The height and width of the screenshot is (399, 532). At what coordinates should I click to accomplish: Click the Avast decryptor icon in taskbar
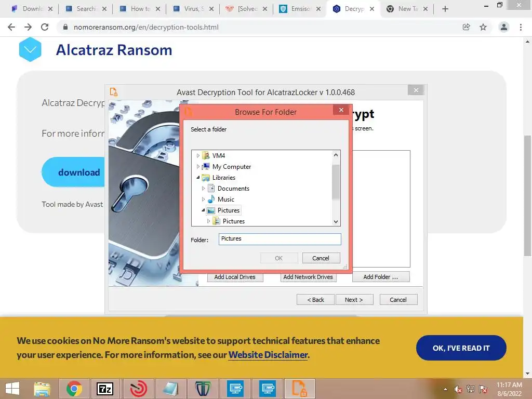(300, 389)
